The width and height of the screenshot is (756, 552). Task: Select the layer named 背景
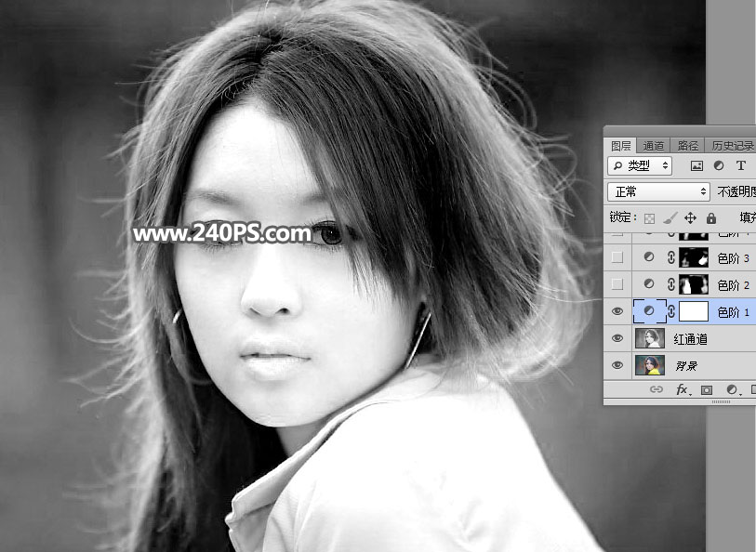coord(686,366)
